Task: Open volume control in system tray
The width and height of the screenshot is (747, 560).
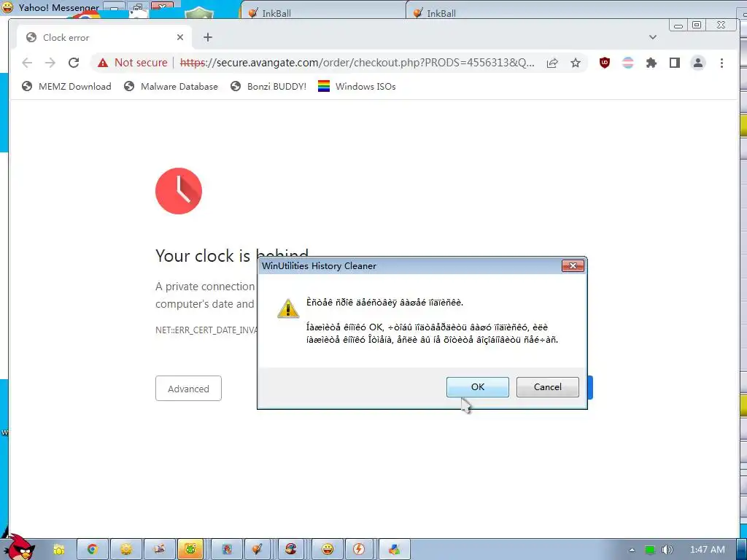Action: 667,550
